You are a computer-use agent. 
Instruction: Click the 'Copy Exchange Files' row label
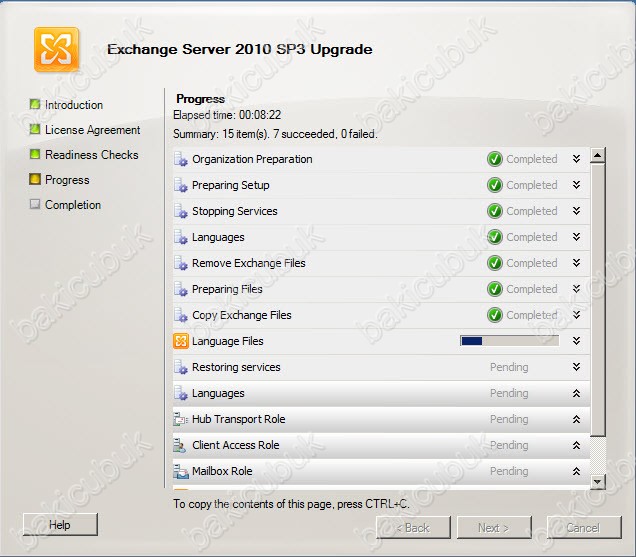coord(242,315)
